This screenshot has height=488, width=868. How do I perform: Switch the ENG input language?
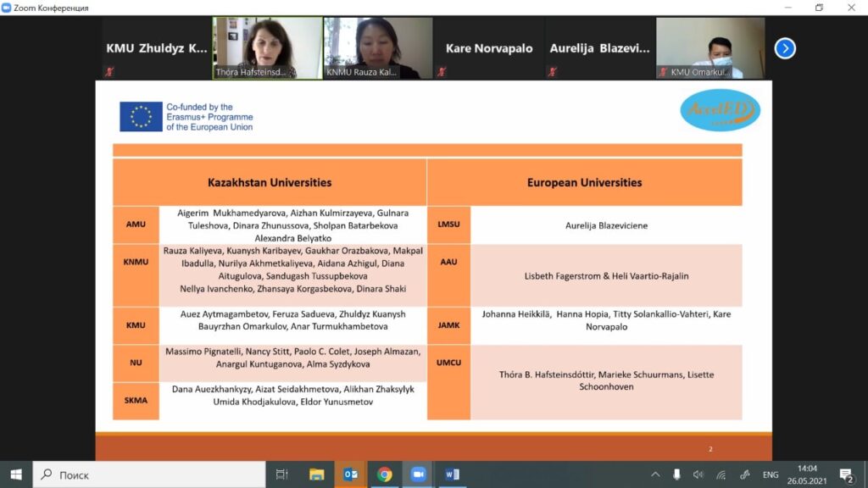point(770,474)
